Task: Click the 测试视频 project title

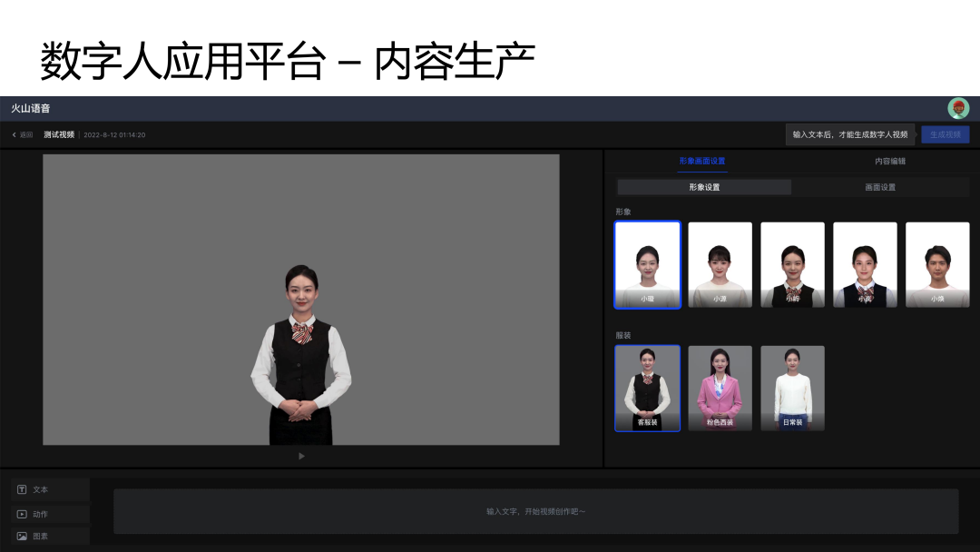Action: click(x=59, y=135)
